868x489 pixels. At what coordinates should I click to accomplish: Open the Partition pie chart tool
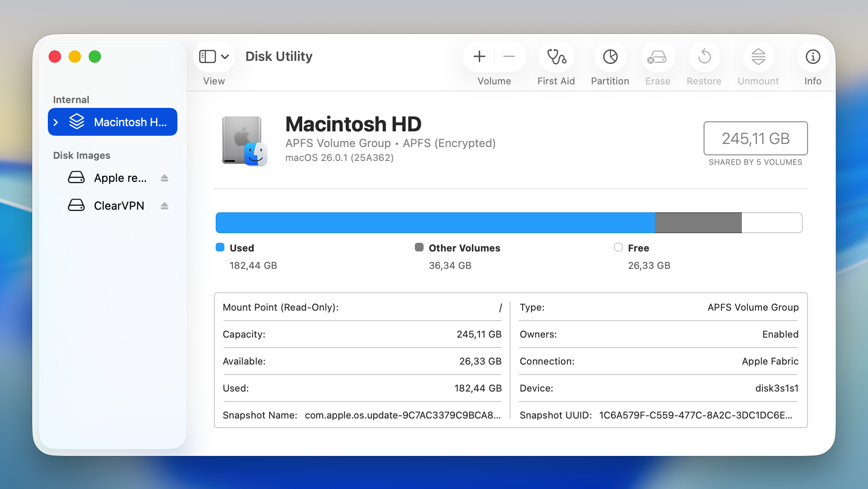point(610,57)
